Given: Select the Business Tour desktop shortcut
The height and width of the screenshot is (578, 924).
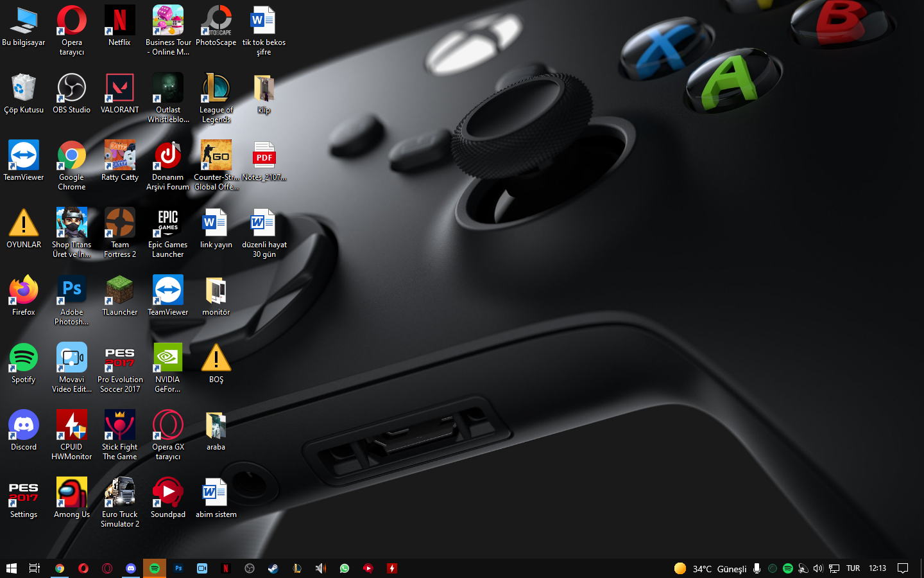Looking at the screenshot, I should [x=168, y=31].
